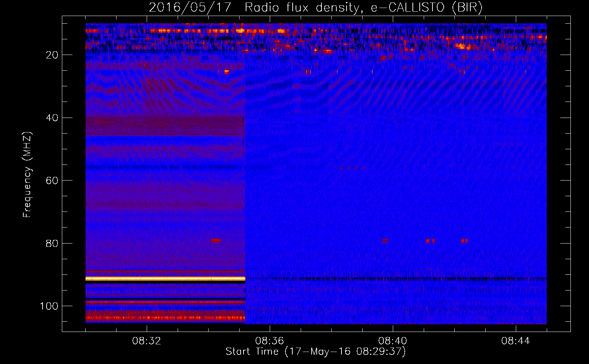Click the 08:40 time tick label
The height and width of the screenshot is (364, 589).
pyautogui.click(x=393, y=341)
